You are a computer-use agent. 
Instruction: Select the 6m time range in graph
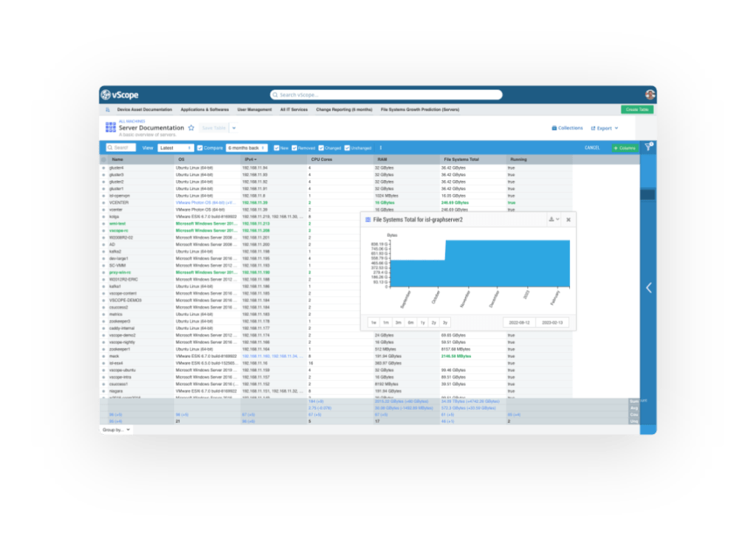(410, 323)
